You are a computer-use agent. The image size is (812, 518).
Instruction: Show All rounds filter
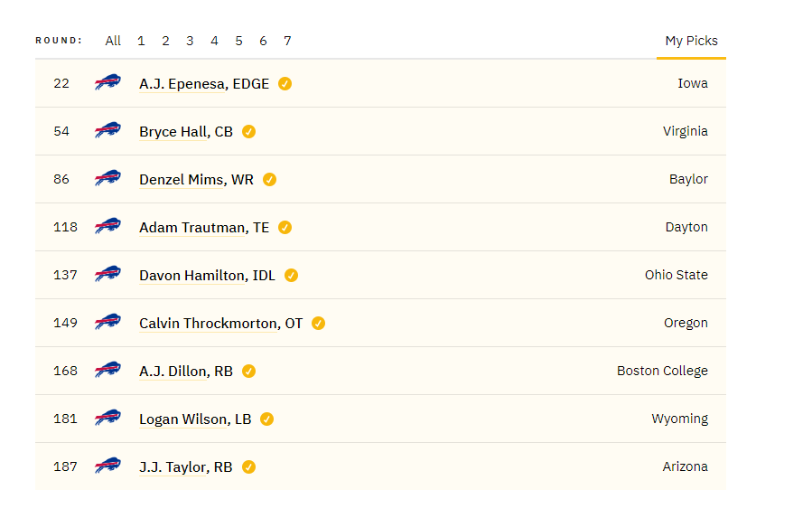point(113,41)
